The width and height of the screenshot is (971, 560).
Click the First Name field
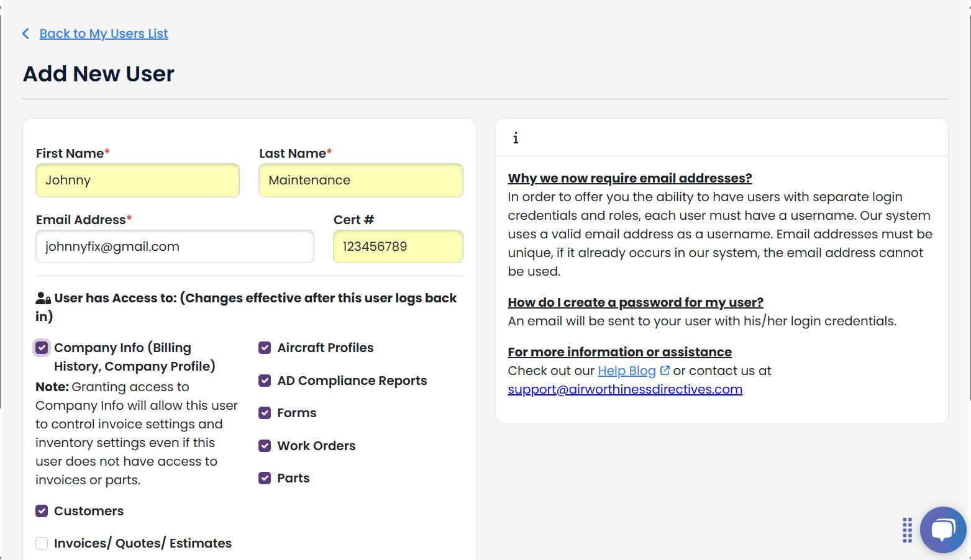tap(137, 180)
